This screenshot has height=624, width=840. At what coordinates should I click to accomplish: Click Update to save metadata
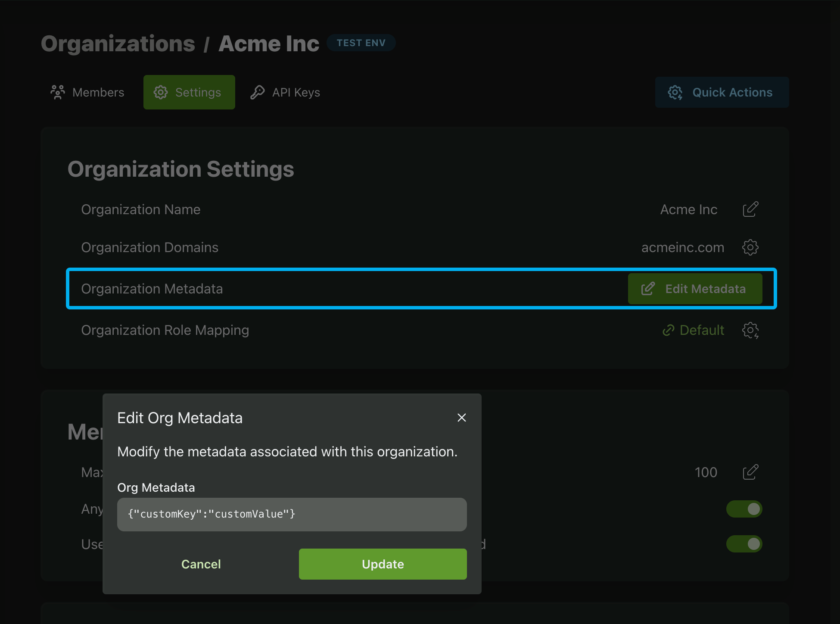tap(383, 564)
